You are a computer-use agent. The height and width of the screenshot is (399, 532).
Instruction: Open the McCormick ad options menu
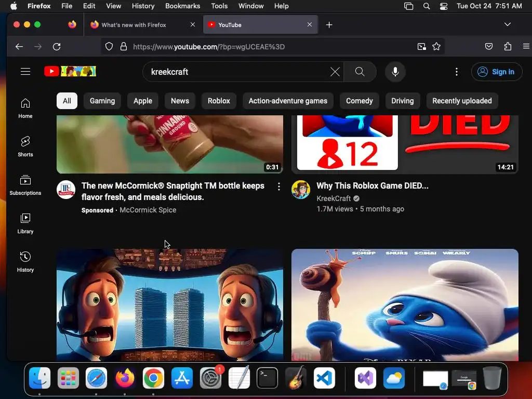tap(279, 187)
